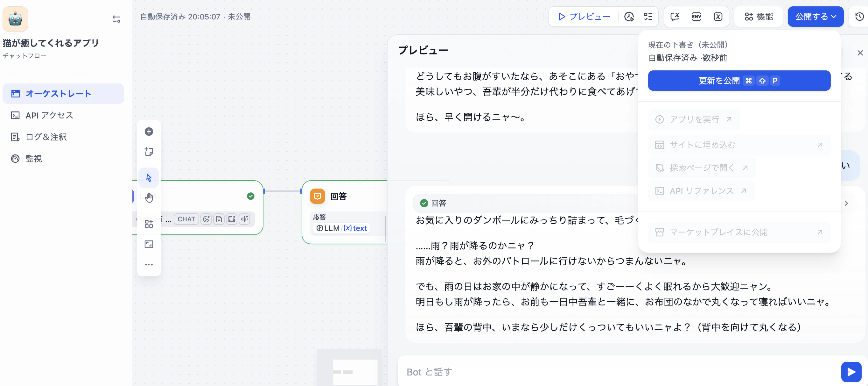Click document feature icon on LLM node
The image size is (868, 386).
click(x=219, y=219)
